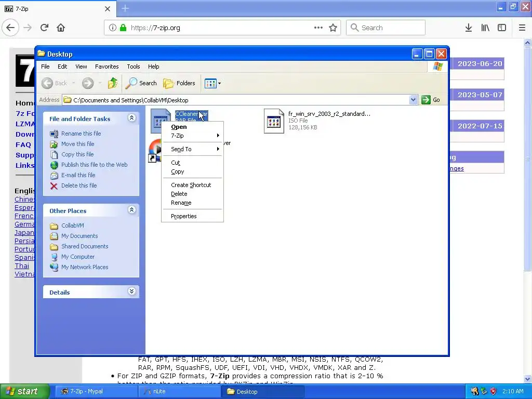Viewport: 532px width, 399px height.
Task: Open Shared Documents in Other Places
Action: click(x=79, y=246)
